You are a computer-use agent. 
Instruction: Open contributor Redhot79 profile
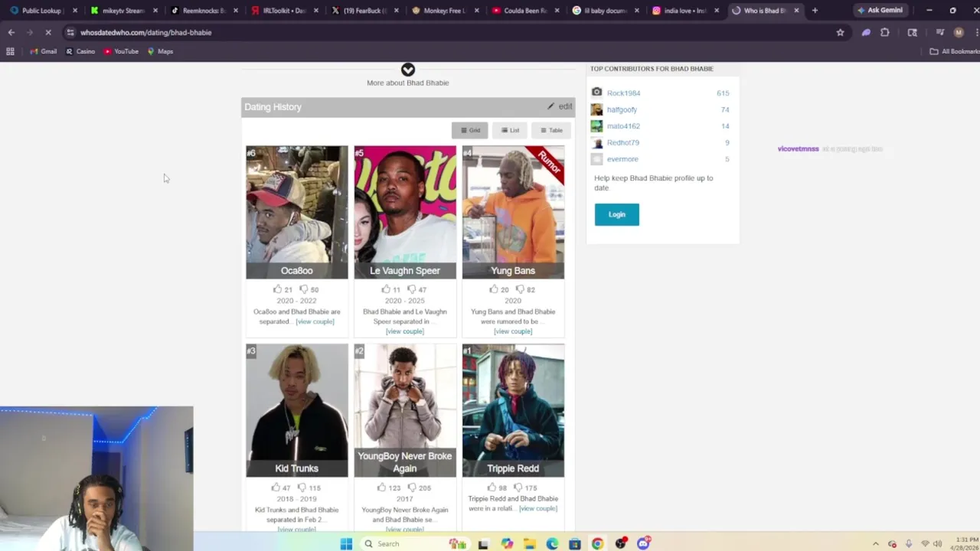point(622,142)
